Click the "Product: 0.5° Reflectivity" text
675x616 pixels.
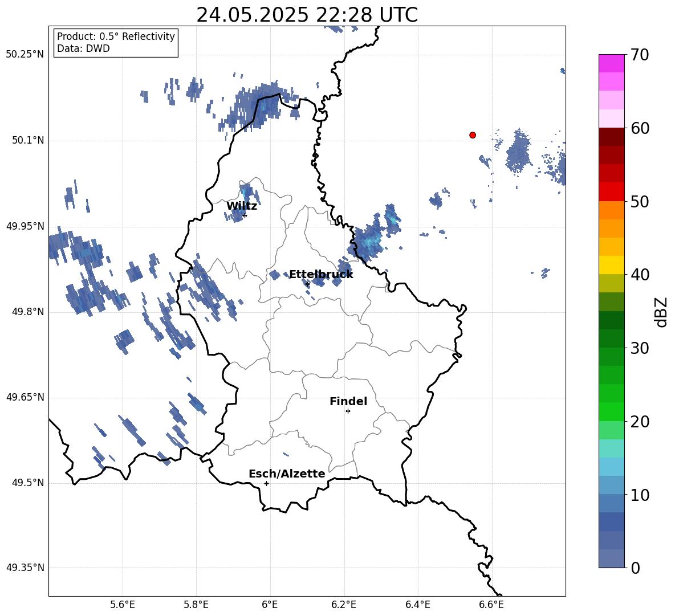click(x=116, y=36)
